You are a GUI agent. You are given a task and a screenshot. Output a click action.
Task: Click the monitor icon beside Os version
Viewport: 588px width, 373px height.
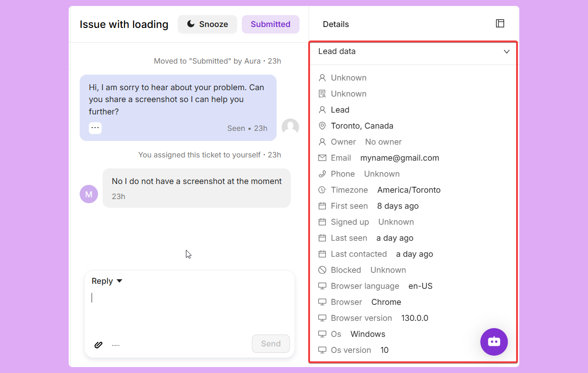click(x=322, y=350)
